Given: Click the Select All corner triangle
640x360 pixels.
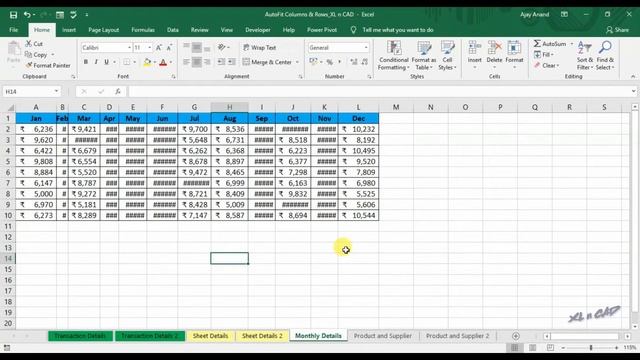Looking at the screenshot, I should [11, 108].
